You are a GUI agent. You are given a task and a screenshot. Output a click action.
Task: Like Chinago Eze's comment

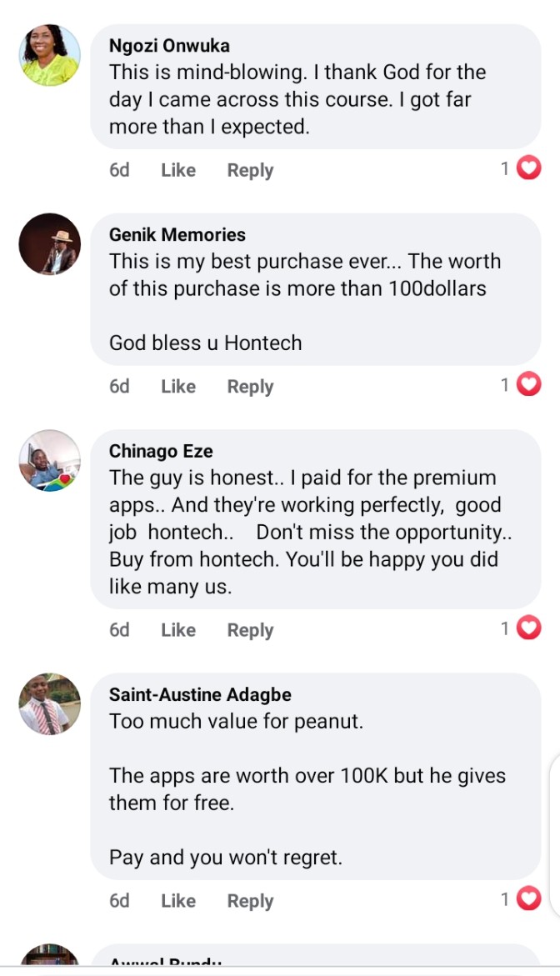[x=178, y=630]
